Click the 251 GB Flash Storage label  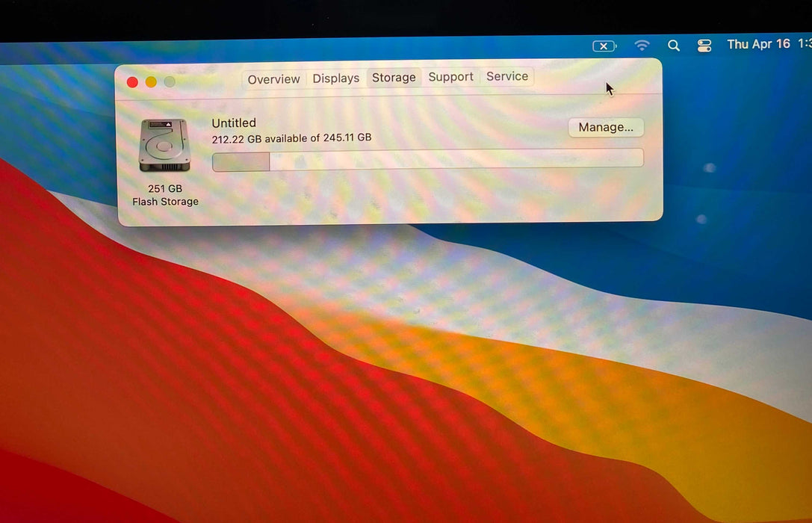[165, 195]
